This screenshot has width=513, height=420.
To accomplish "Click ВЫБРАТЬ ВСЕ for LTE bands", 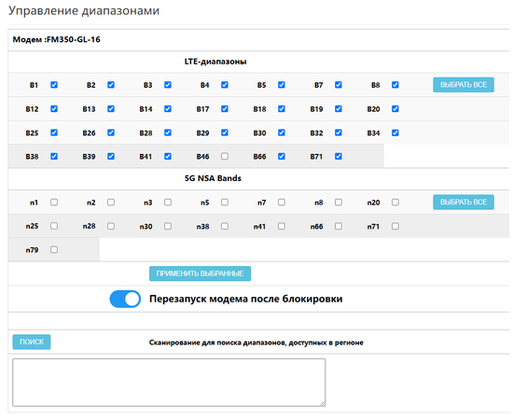I will pyautogui.click(x=464, y=85).
